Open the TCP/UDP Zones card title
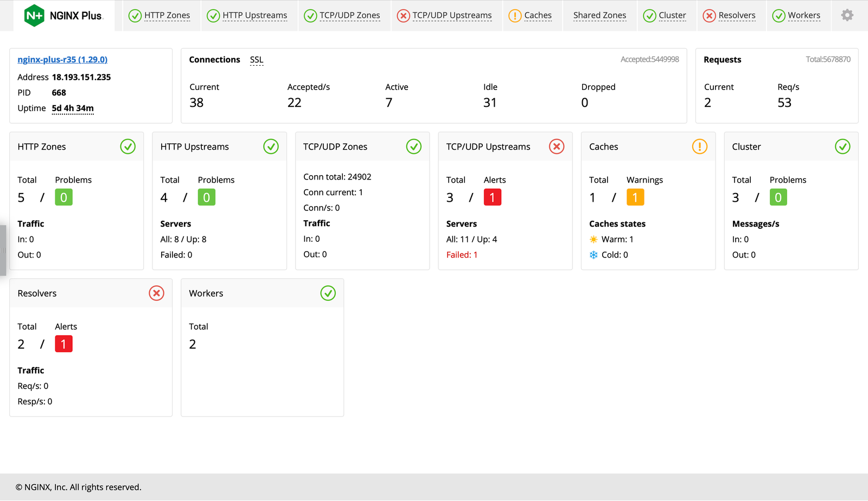This screenshot has width=868, height=501. [335, 147]
